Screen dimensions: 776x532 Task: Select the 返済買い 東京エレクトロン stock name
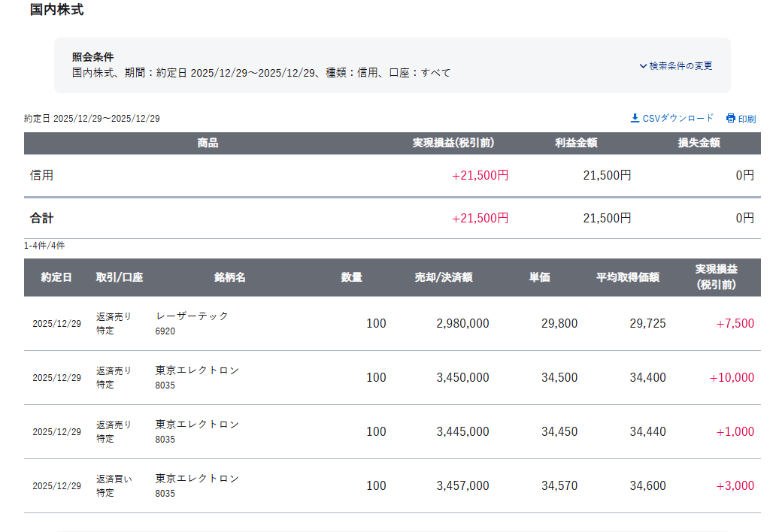click(x=197, y=479)
